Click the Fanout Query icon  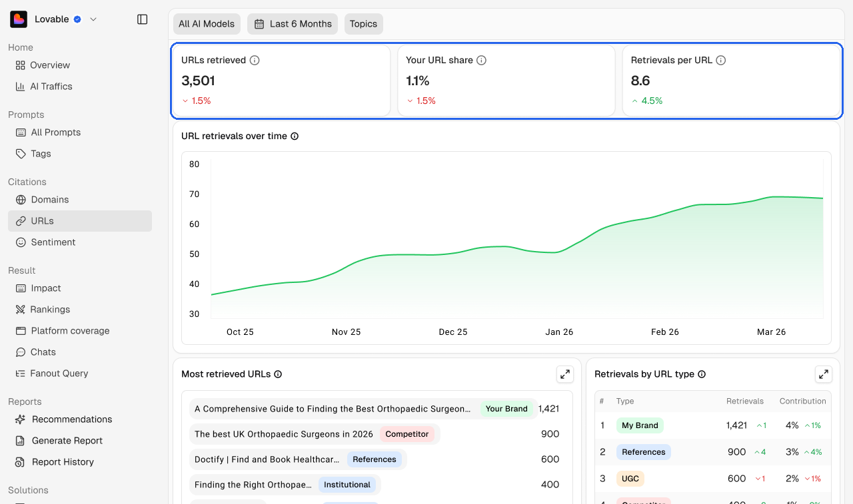pyautogui.click(x=21, y=374)
